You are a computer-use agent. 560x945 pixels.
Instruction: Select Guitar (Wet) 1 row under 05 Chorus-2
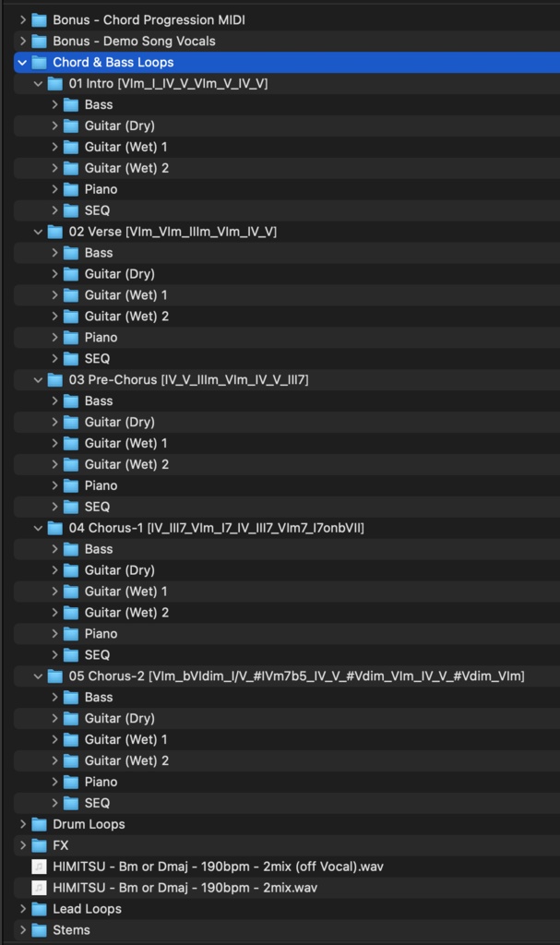[x=287, y=739]
